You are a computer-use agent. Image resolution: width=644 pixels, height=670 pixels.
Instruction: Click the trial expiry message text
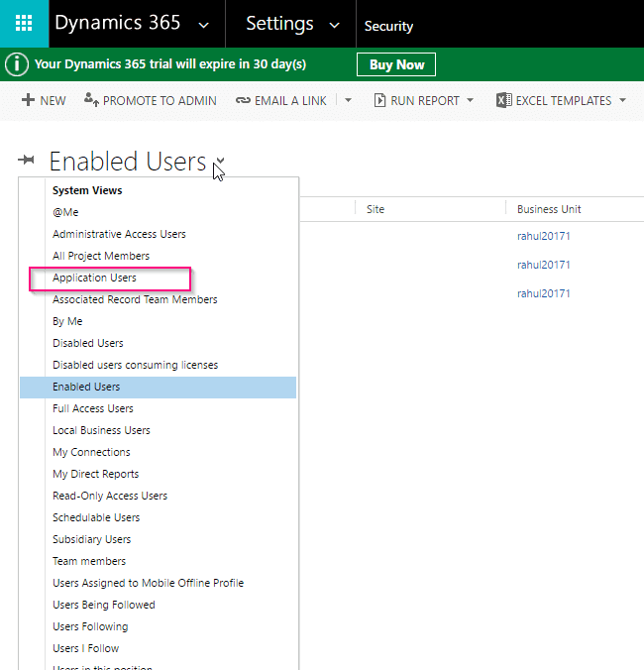[x=170, y=64]
